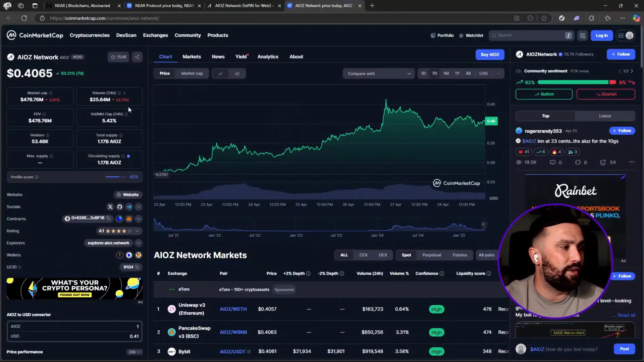Screen dimensions: 644x362
Task: Open hamburger profile menu
Action: pyautogui.click(x=626, y=36)
